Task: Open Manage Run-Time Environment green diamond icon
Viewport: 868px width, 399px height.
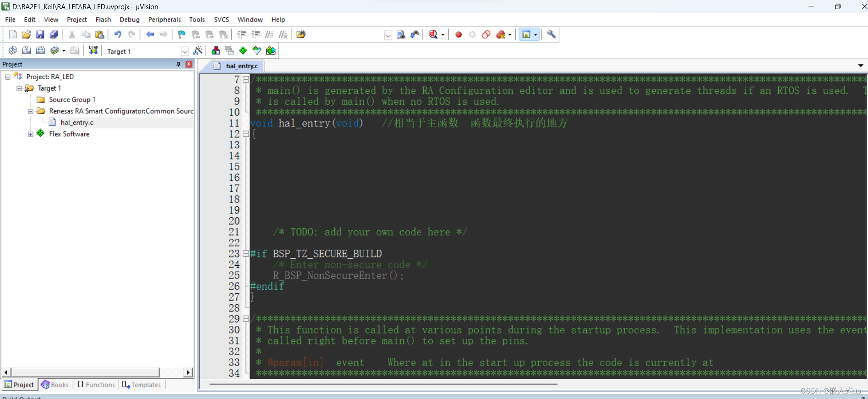Action: point(243,50)
